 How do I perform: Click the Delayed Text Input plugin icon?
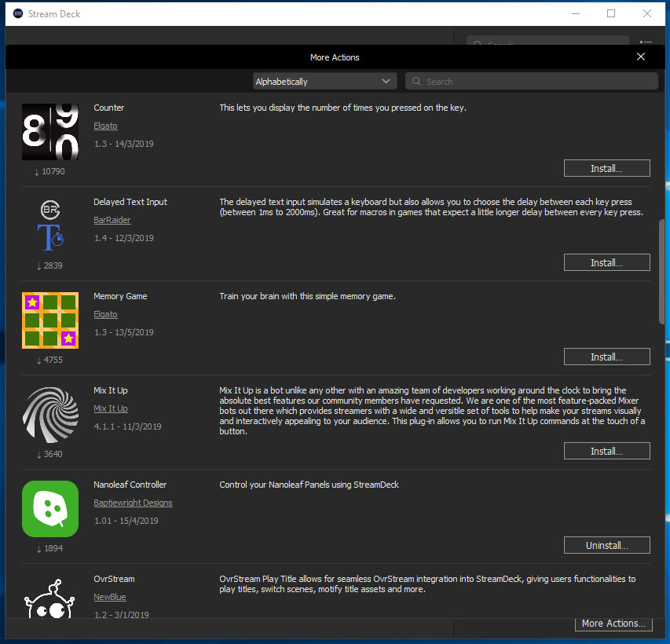(50, 225)
